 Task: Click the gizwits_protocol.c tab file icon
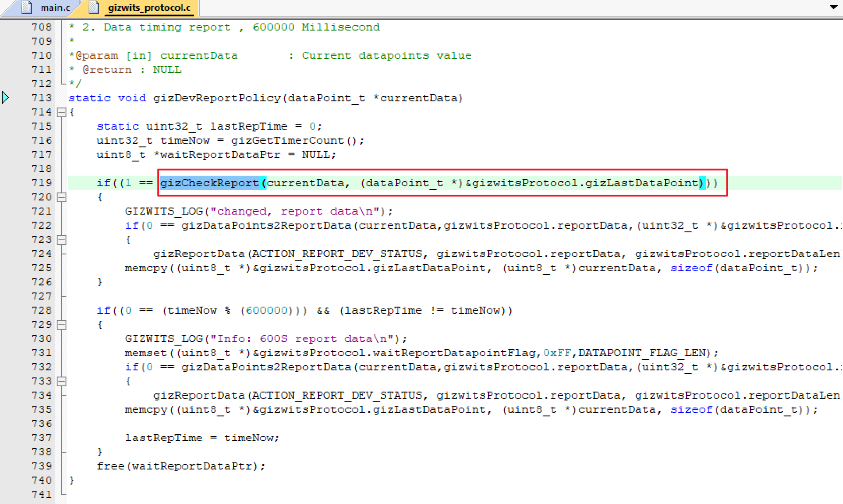point(94,8)
